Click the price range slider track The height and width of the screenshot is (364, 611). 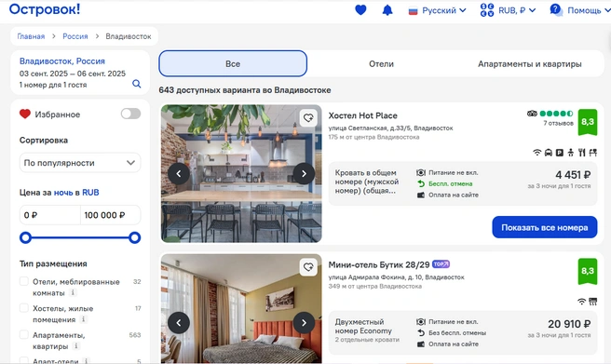(x=80, y=237)
